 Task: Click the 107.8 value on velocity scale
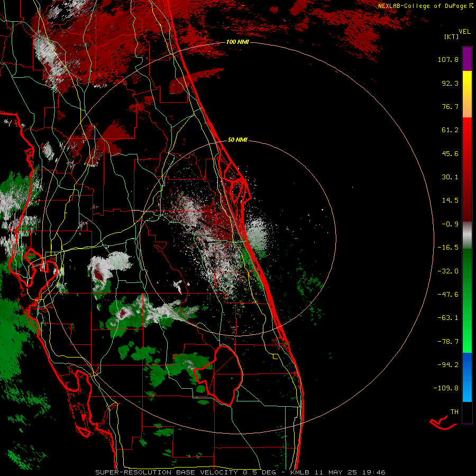click(448, 59)
